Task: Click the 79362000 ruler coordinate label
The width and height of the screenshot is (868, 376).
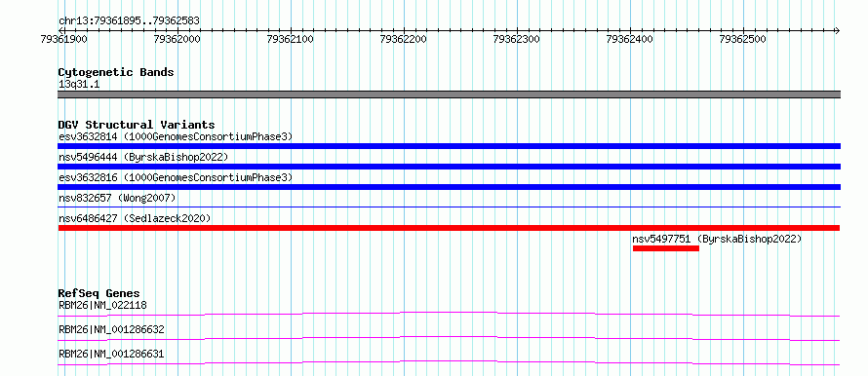Action: (178, 39)
